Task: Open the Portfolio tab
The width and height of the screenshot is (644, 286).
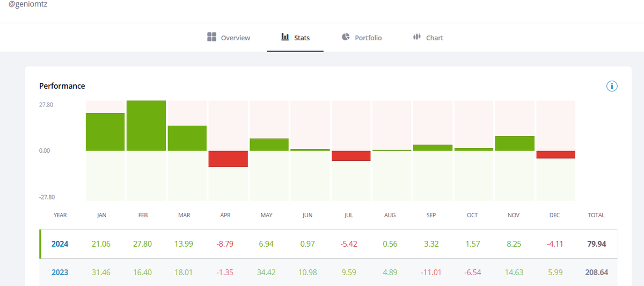Action: (x=361, y=38)
